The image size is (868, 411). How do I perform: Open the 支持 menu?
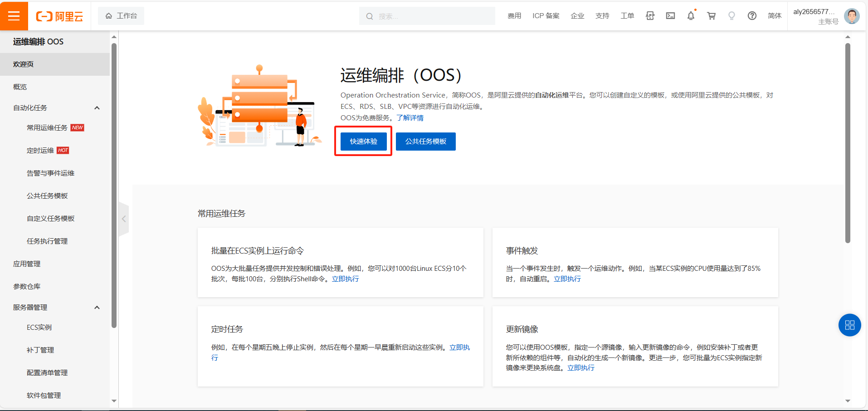[x=602, y=16]
